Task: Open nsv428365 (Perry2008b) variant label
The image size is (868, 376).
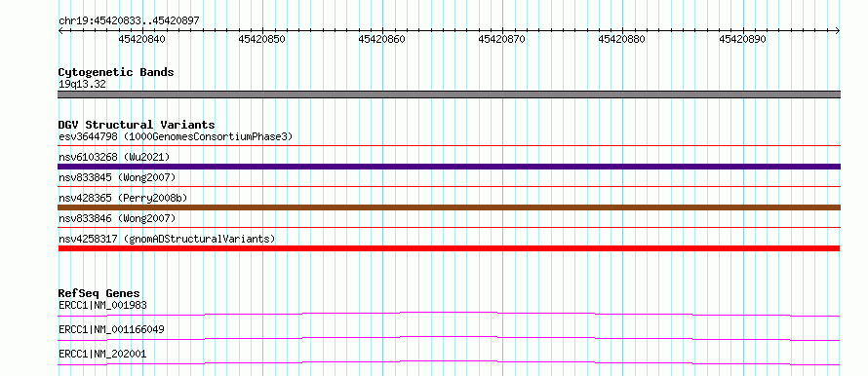Action: pos(123,198)
